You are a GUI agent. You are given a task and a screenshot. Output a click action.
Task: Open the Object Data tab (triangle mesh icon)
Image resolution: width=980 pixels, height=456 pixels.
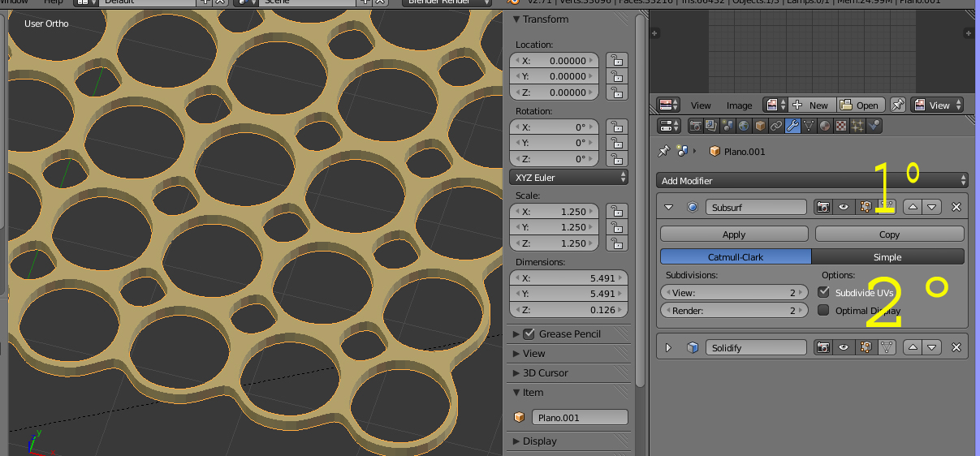[x=809, y=126]
